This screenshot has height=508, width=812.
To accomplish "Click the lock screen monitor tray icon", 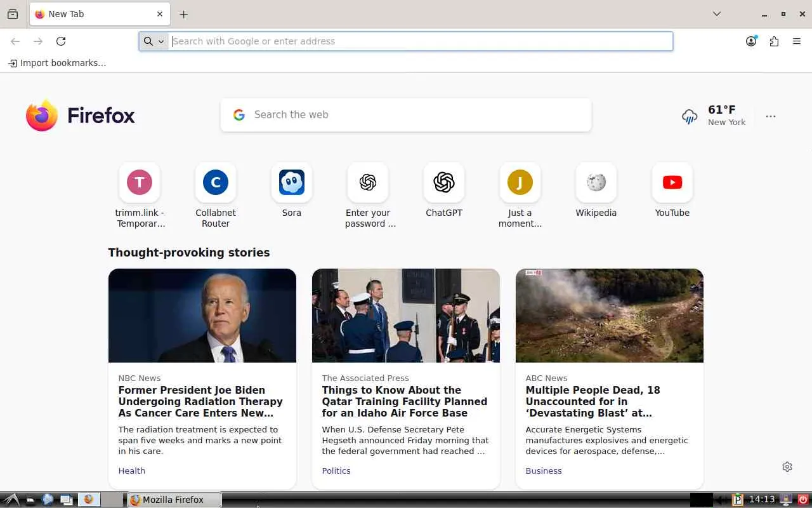I will [x=787, y=500].
